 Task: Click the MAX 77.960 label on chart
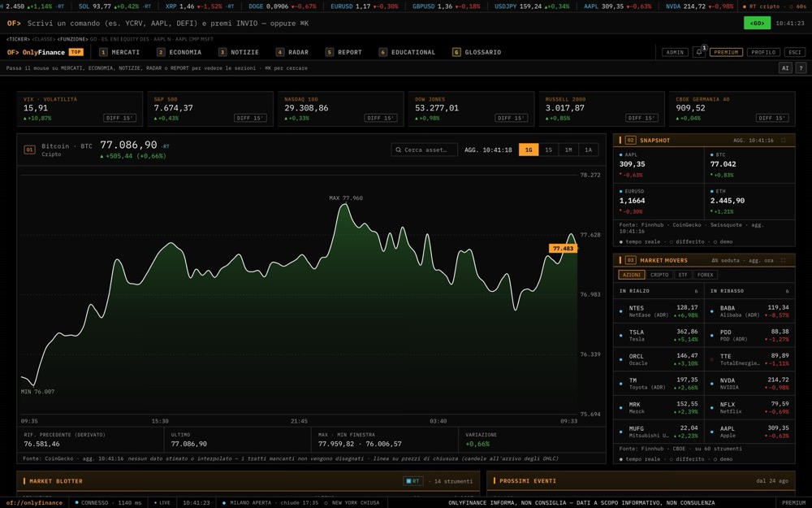click(x=346, y=198)
